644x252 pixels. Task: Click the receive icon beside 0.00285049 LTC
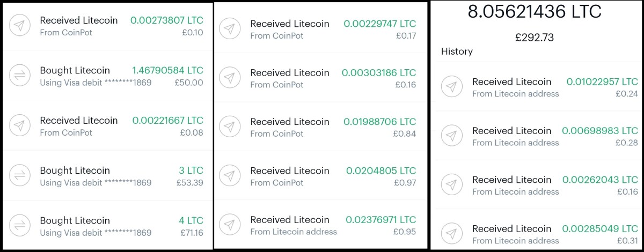click(451, 234)
